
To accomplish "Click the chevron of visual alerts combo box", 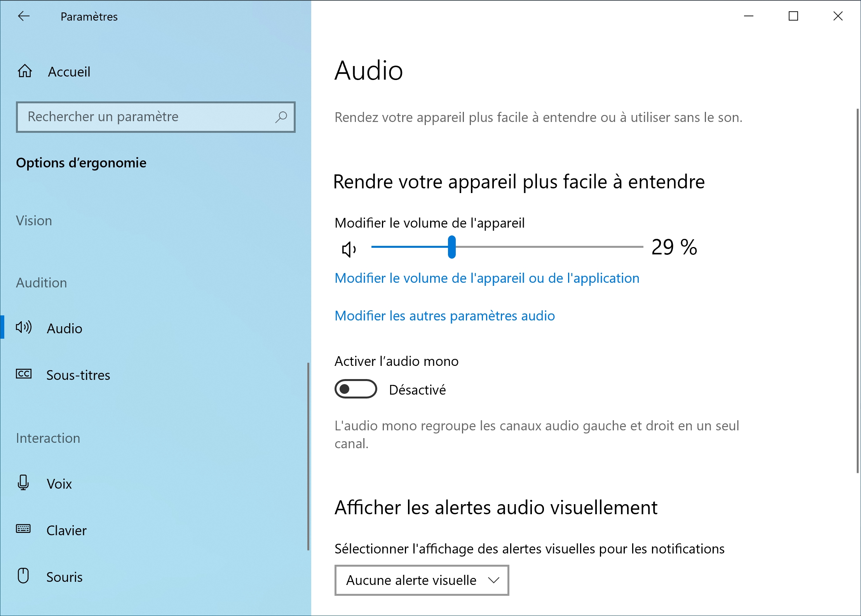I will (493, 580).
